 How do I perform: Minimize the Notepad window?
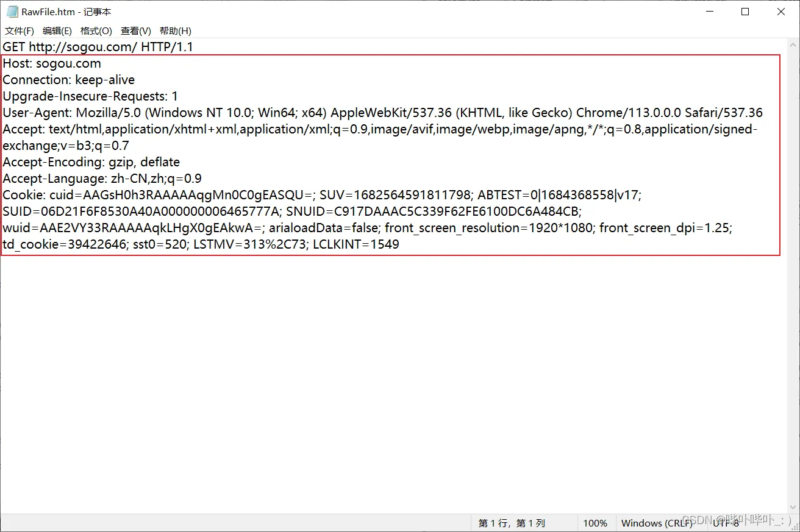(709, 12)
